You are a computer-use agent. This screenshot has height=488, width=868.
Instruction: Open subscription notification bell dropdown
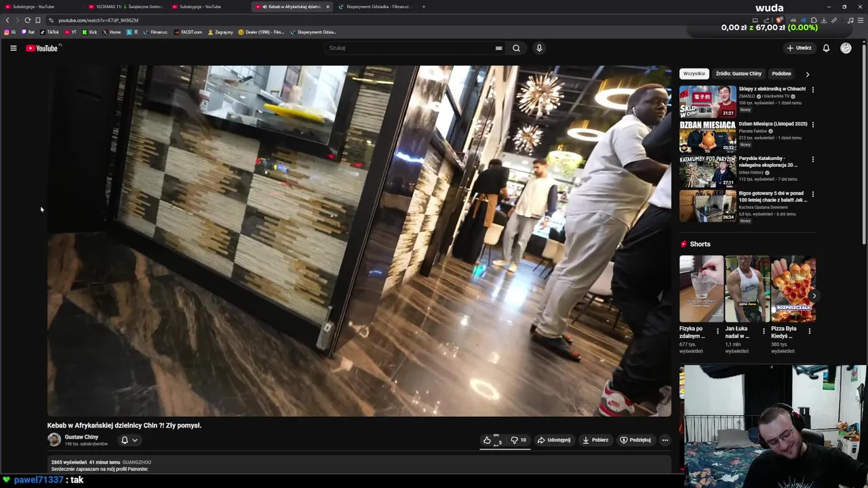(x=129, y=440)
